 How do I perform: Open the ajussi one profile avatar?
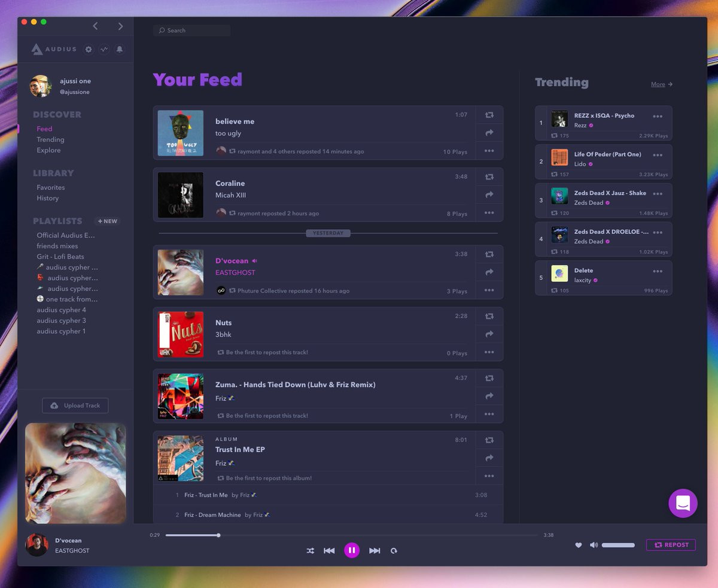41,86
